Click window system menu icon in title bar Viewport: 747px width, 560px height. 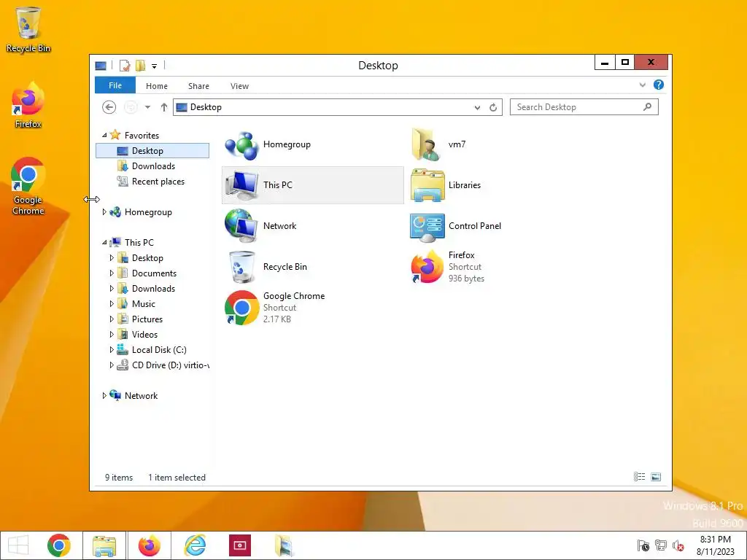pos(101,66)
